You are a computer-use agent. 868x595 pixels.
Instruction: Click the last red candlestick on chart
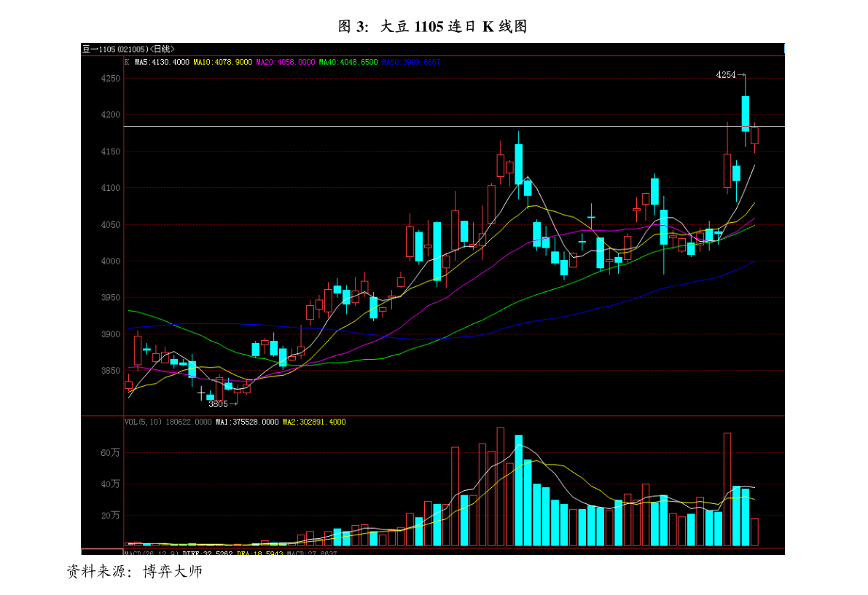754,135
